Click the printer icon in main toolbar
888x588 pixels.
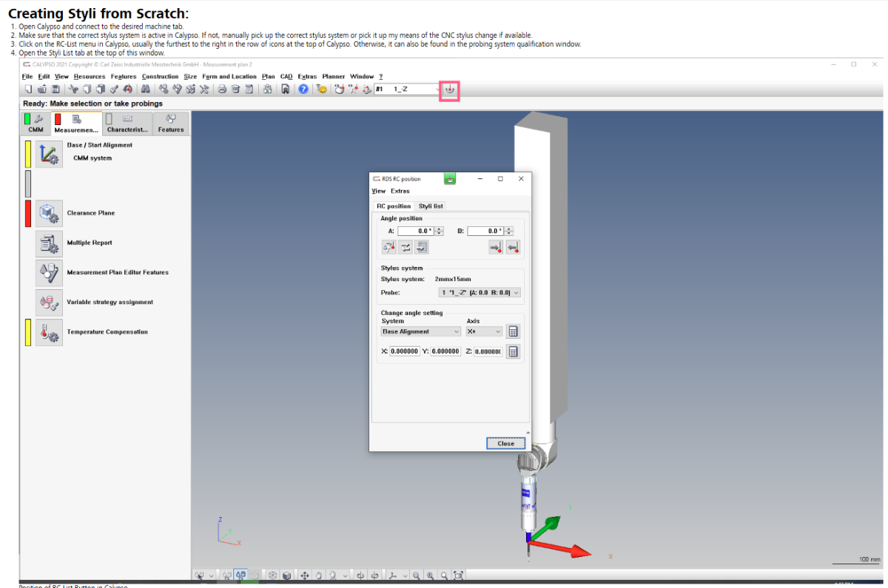(221, 89)
